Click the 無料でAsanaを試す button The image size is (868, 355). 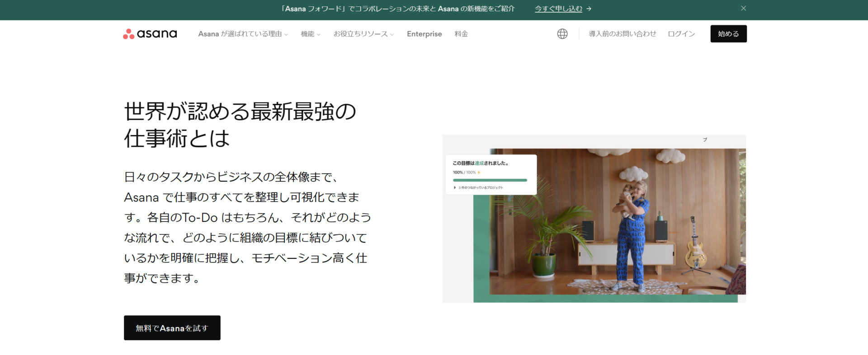[172, 328]
